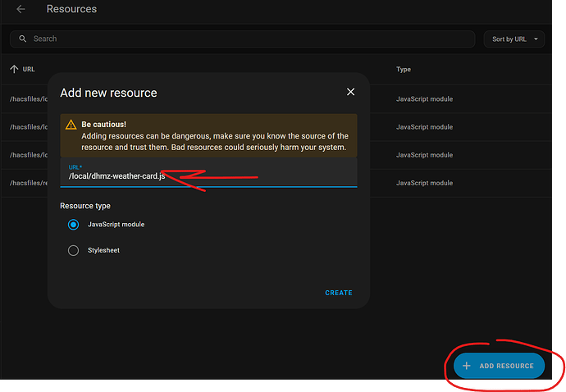Click the search magnifier icon
Viewport: 566px width, 392px height.
(22, 39)
